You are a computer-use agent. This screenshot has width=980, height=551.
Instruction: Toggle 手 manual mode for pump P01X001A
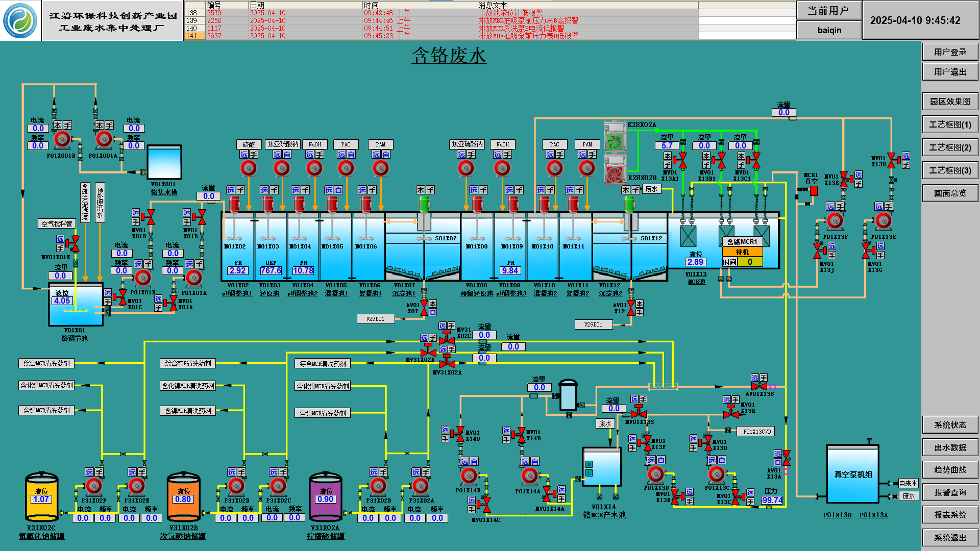(x=109, y=126)
